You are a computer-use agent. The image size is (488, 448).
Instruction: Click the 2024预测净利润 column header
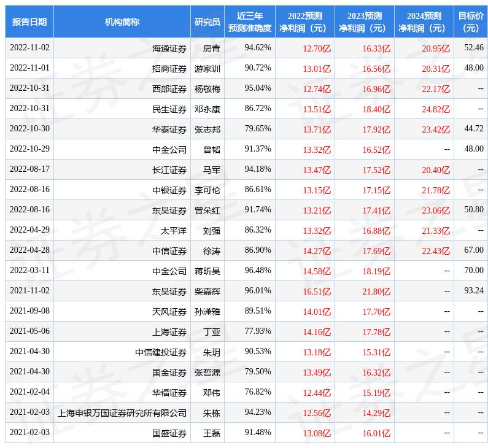pyautogui.click(x=424, y=21)
